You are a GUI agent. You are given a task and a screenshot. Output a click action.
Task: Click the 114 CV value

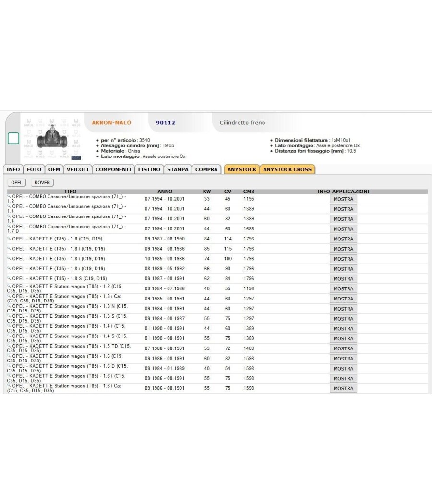(228, 239)
